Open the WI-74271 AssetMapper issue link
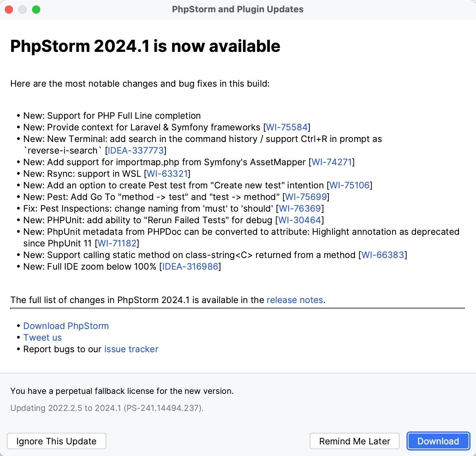This screenshot has width=476, height=456. click(332, 162)
